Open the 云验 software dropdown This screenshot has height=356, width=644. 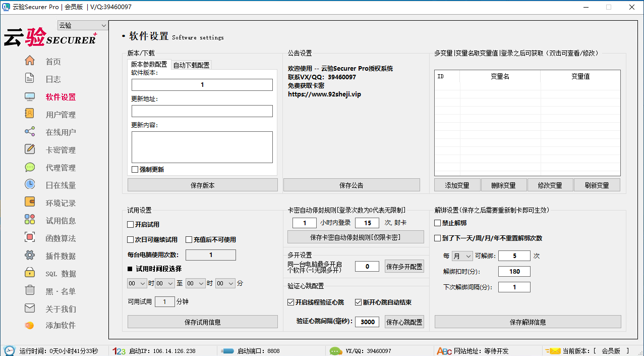click(83, 25)
